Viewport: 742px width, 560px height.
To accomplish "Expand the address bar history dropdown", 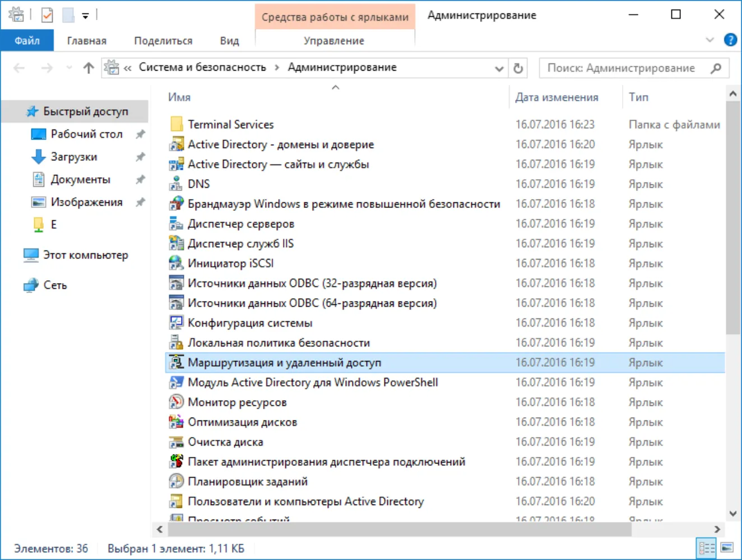I will pyautogui.click(x=499, y=68).
